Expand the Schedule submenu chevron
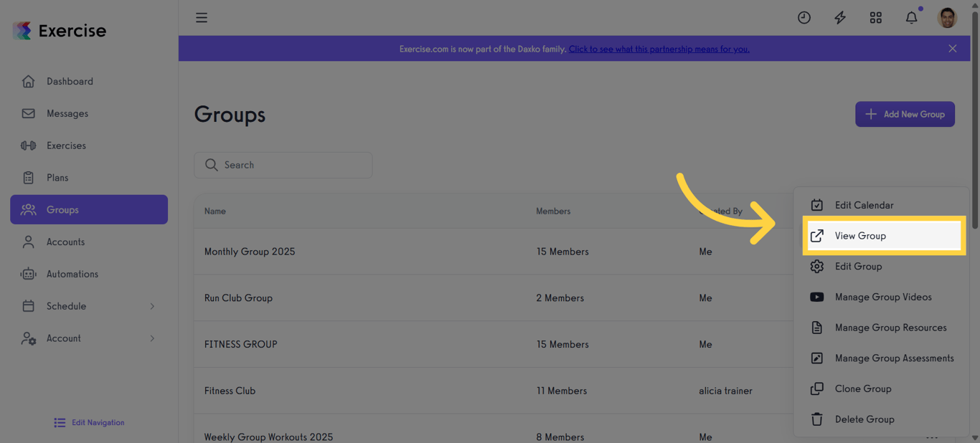980x443 pixels. pos(152,306)
